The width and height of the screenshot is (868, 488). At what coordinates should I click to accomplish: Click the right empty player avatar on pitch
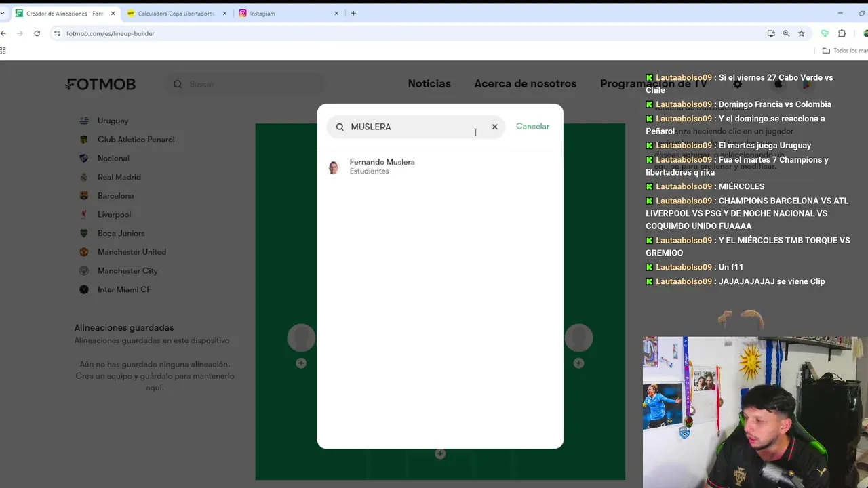tap(578, 338)
